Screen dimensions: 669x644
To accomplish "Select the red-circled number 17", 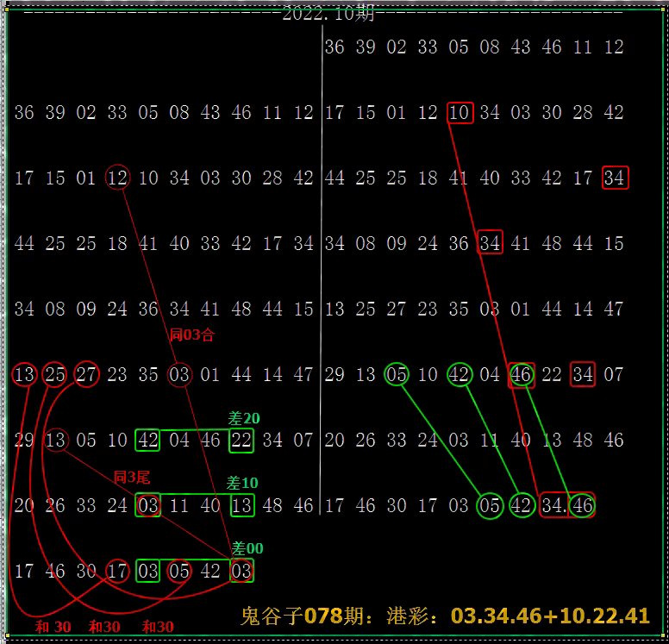I will click(x=117, y=571).
